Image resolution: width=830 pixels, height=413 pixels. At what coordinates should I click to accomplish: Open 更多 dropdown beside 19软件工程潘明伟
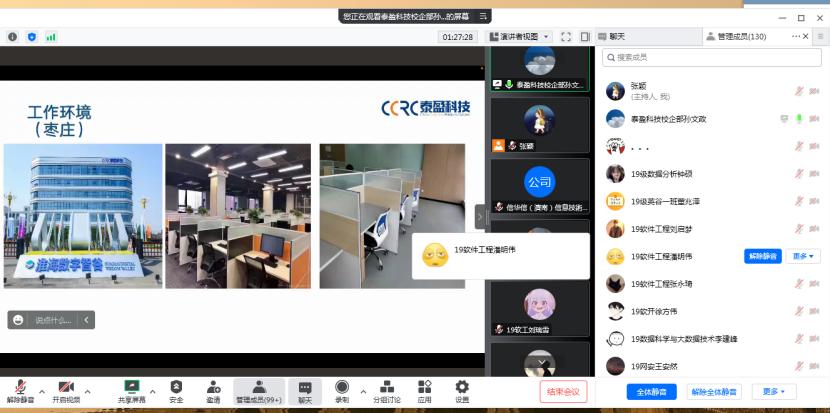802,256
